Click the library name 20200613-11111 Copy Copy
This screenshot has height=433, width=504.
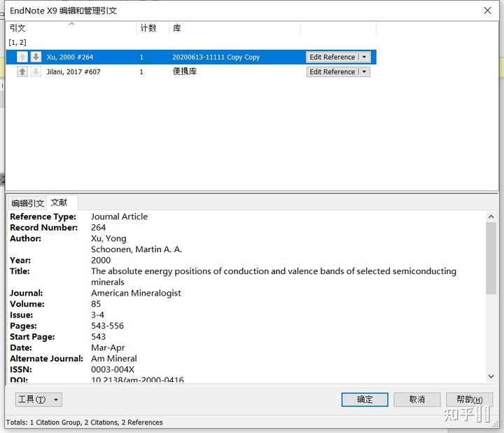pyautogui.click(x=216, y=57)
